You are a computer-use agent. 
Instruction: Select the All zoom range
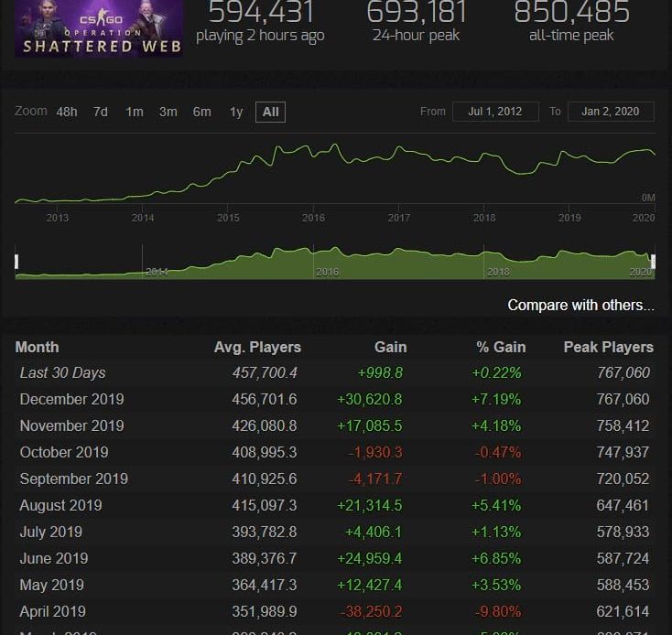270,112
